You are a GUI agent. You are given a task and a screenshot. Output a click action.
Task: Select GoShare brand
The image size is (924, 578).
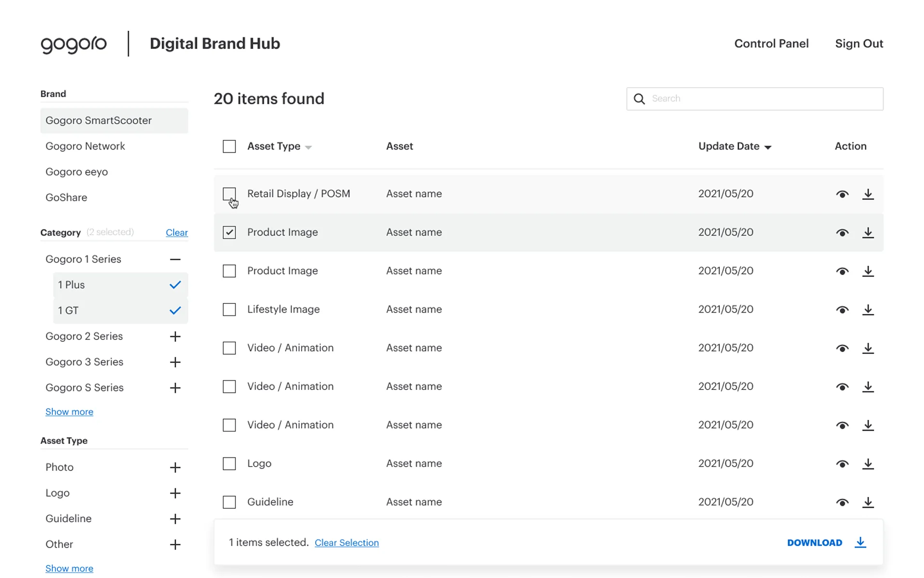66,198
